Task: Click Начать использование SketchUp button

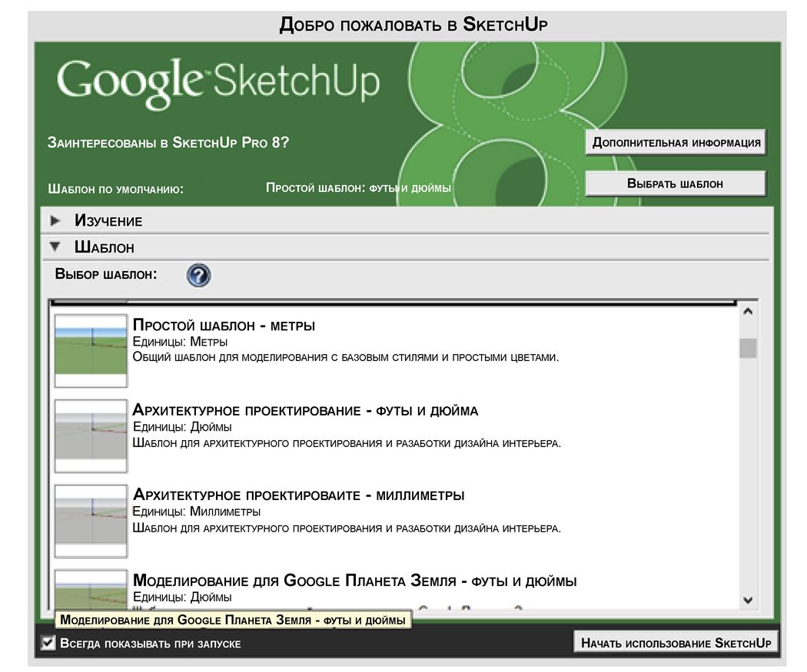Action: (676, 643)
